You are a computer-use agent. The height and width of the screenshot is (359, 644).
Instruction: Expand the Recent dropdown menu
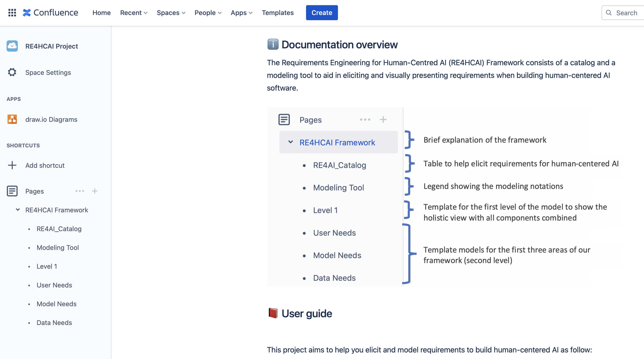click(134, 13)
